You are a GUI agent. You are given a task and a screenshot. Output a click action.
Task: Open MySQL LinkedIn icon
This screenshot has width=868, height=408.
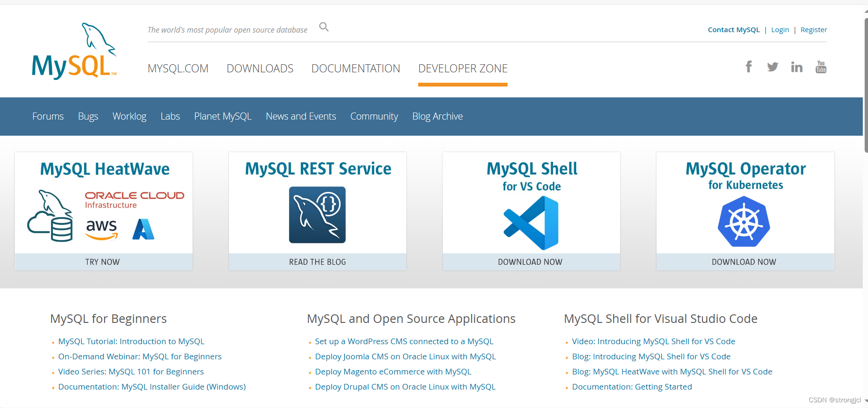pos(797,67)
